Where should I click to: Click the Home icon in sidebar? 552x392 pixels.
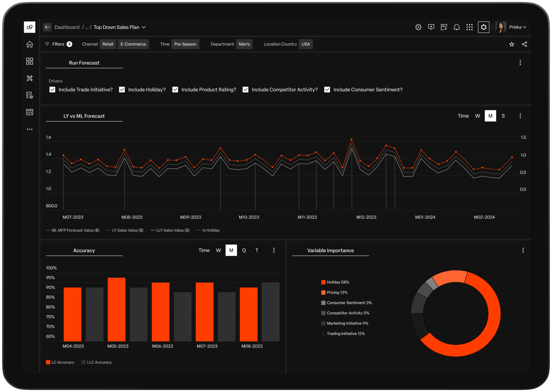[30, 44]
